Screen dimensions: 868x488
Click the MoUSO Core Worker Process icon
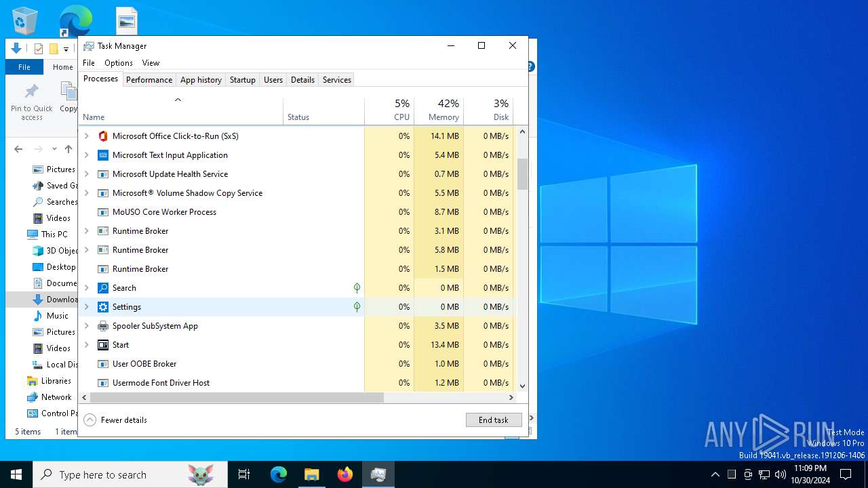point(103,212)
